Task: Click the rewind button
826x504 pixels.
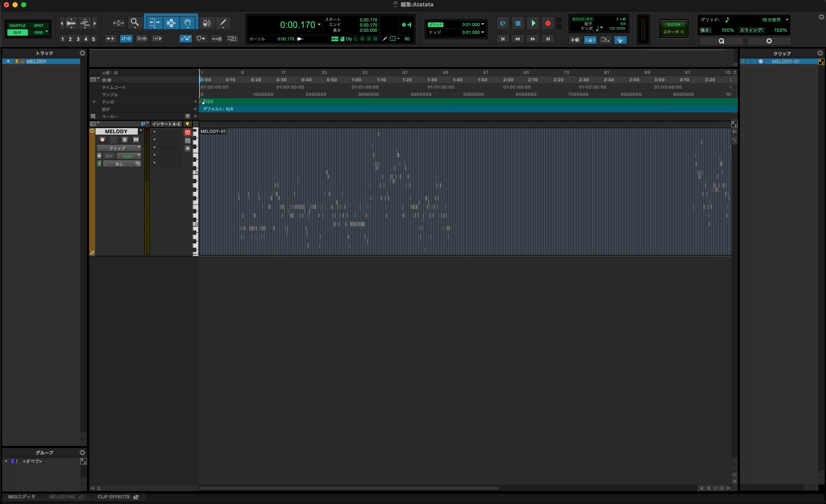Action: coord(517,39)
